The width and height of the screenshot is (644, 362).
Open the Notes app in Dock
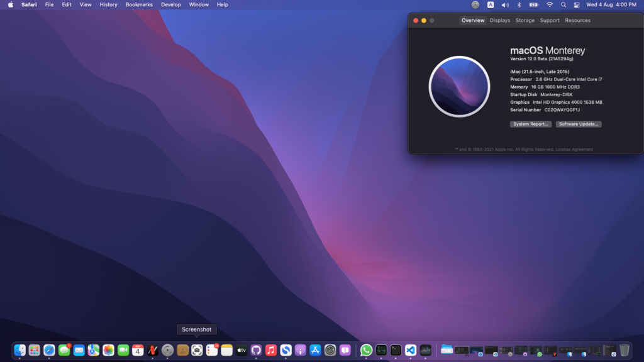coord(226,350)
